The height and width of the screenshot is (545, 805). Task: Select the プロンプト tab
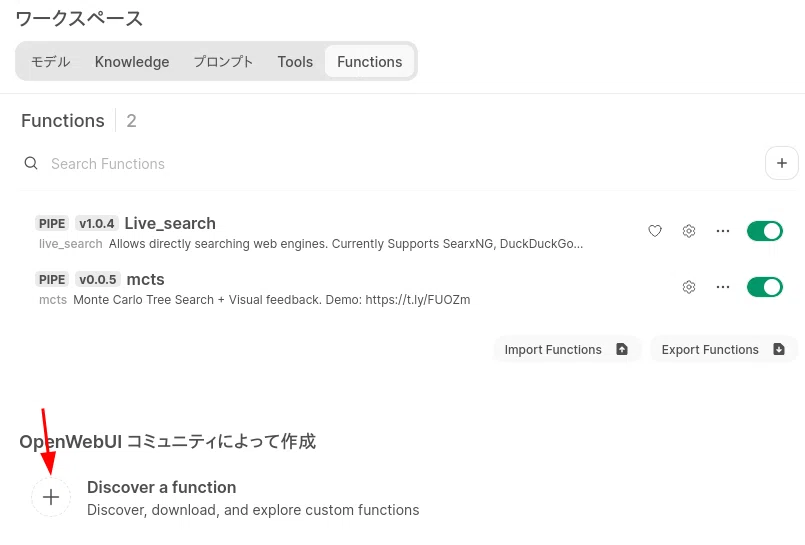click(223, 62)
